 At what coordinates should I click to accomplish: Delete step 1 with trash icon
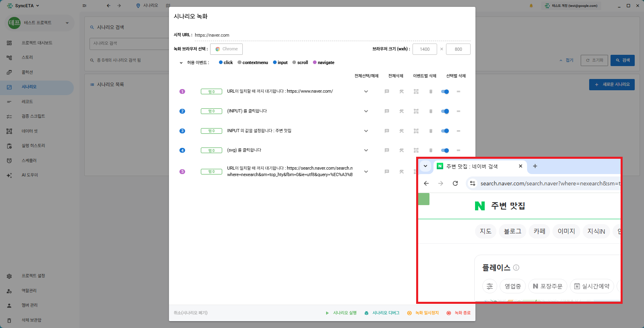[431, 91]
